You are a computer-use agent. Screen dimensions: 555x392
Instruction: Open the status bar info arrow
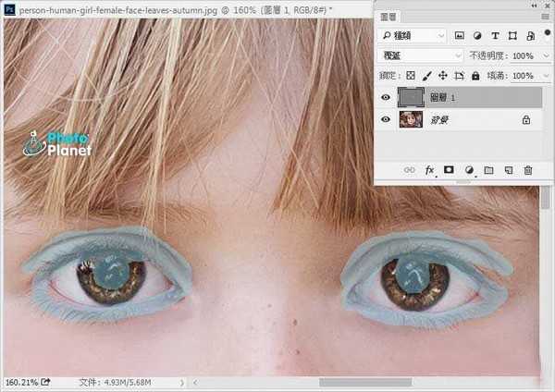[182, 383]
